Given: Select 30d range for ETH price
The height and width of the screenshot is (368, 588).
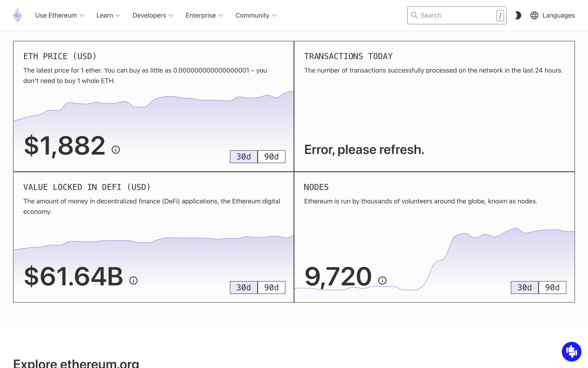Looking at the screenshot, I should tap(244, 157).
